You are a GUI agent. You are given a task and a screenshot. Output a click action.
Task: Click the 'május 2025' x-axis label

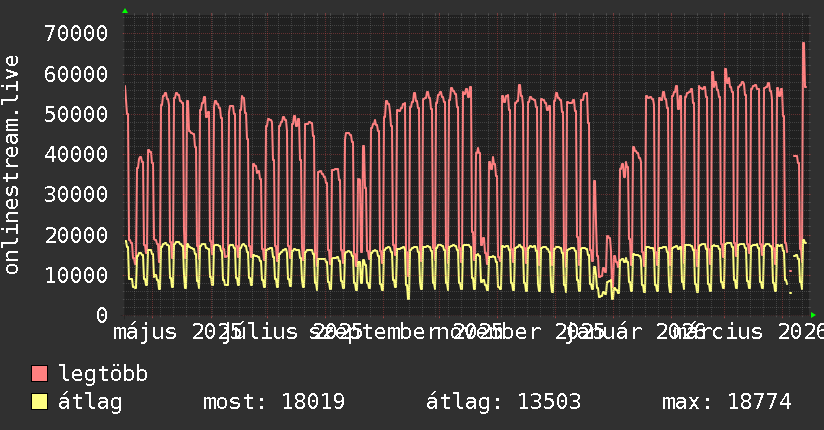[x=178, y=332]
